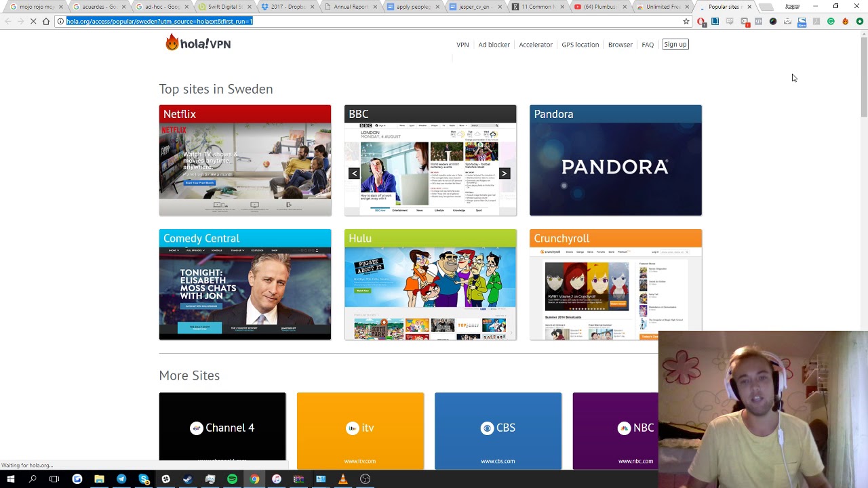Viewport: 868px width, 488px height.
Task: Open the Accelerator navigation link
Action: click(536, 45)
